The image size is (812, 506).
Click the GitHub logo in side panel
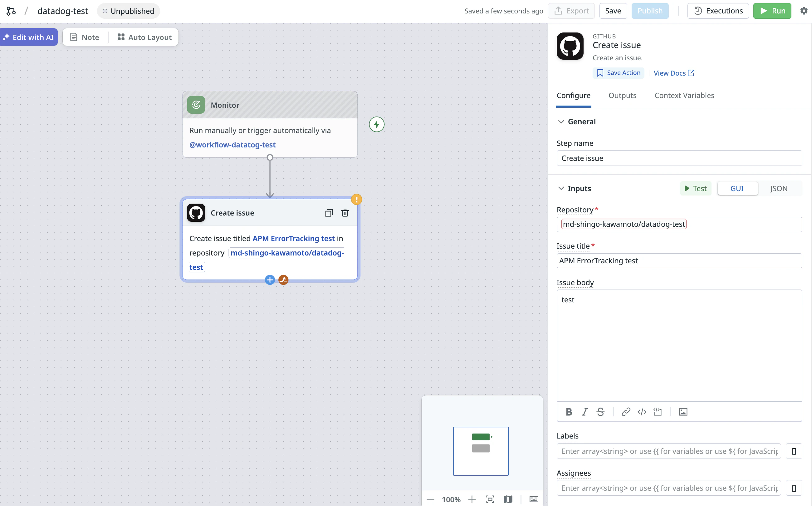[x=570, y=46]
